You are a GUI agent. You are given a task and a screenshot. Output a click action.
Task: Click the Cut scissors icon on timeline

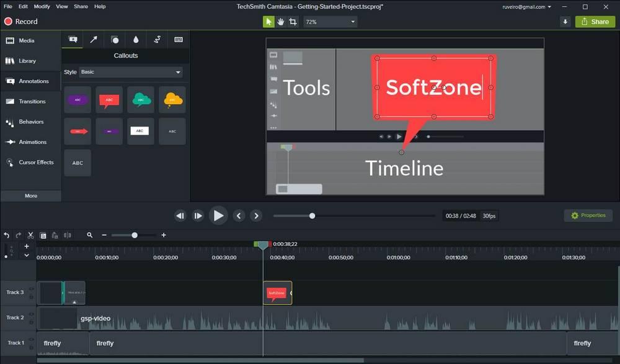30,235
